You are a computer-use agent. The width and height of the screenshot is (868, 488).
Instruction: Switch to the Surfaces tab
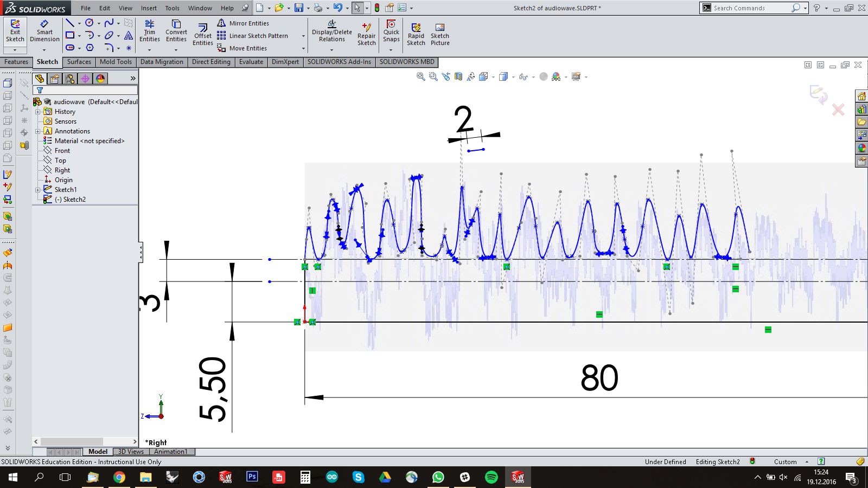(79, 62)
